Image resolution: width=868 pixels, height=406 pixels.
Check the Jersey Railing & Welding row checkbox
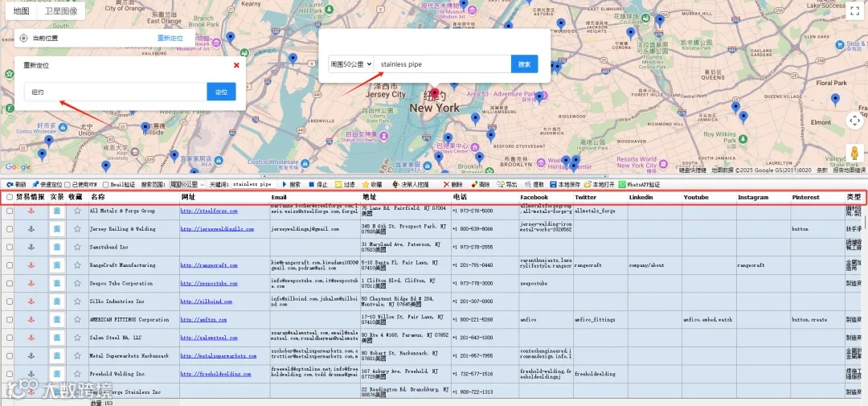(10, 229)
